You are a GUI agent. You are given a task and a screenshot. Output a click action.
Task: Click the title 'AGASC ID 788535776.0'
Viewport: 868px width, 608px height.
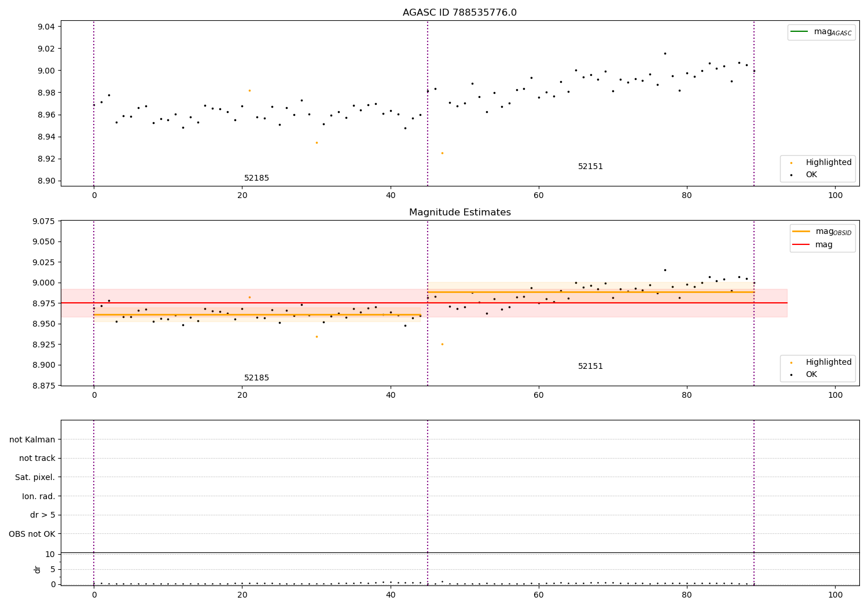[x=459, y=13]
